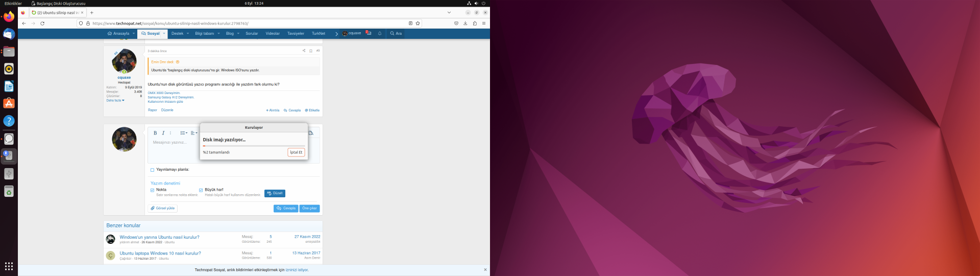Open the Firefox hamburger menu
Image resolution: width=980 pixels, height=276 pixels.
[x=484, y=23]
